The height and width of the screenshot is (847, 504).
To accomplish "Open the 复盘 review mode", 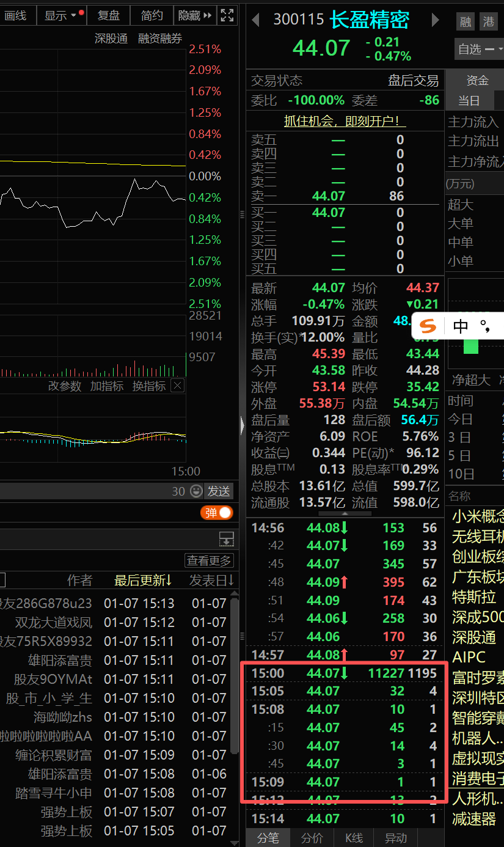I will (109, 15).
